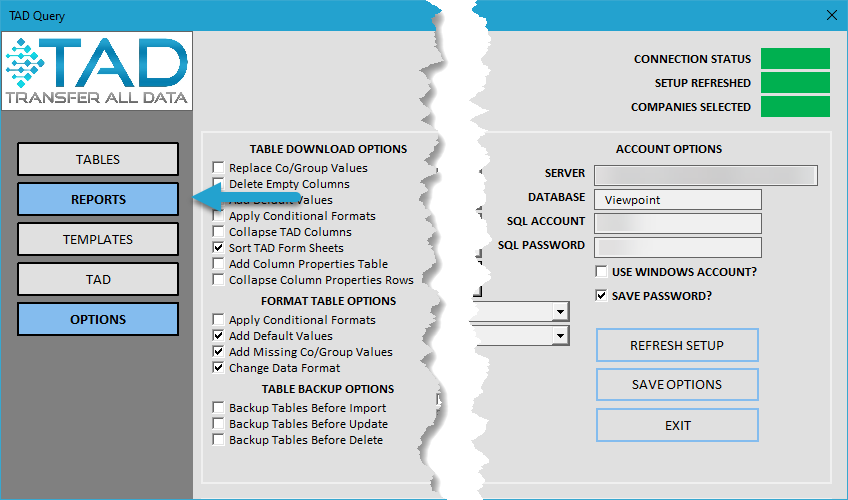The width and height of the screenshot is (848, 500).
Task: Toggle Apply Conditional Formats under Format Table Options
Action: coord(218,319)
